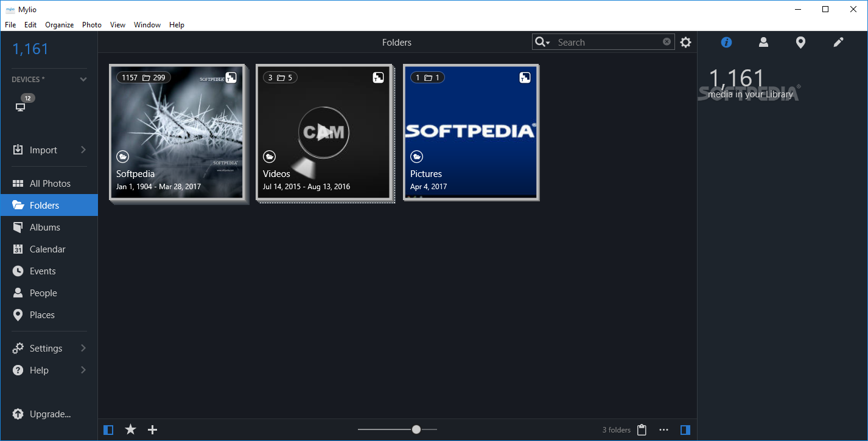
Task: Open the Organize menu
Action: [x=60, y=25]
